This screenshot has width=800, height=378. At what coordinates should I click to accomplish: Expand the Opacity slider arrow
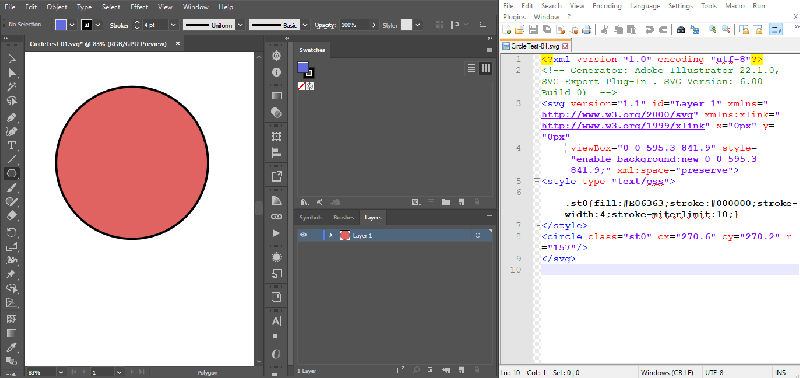374,24
